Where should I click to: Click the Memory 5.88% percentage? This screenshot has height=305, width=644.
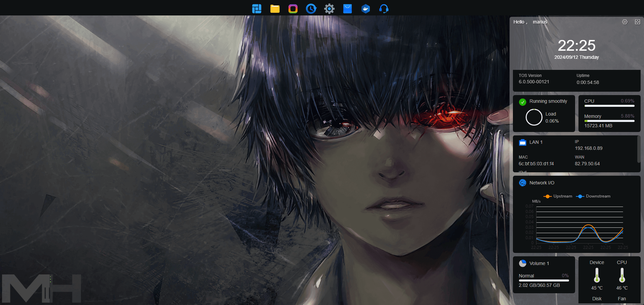[x=628, y=116]
